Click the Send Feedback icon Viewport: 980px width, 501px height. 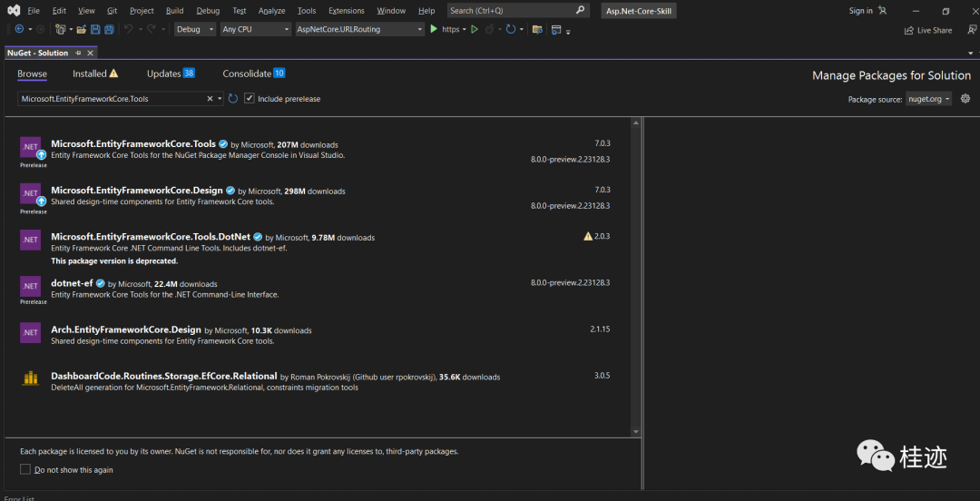click(x=971, y=29)
